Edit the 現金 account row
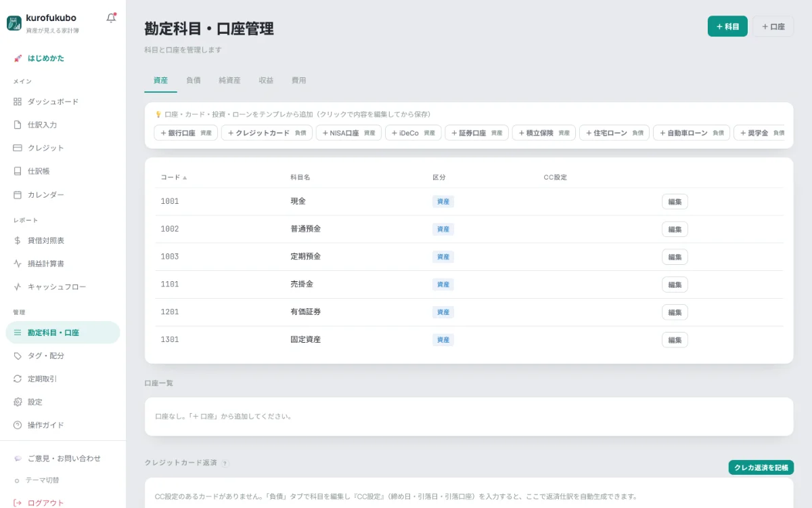This screenshot has height=508, width=812. tap(675, 201)
